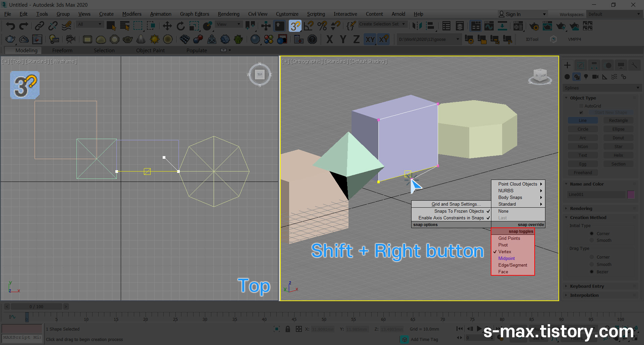Viewport: 644px width, 345px height.
Task: Open the Workspaces Default dropdown
Action: coord(614,14)
